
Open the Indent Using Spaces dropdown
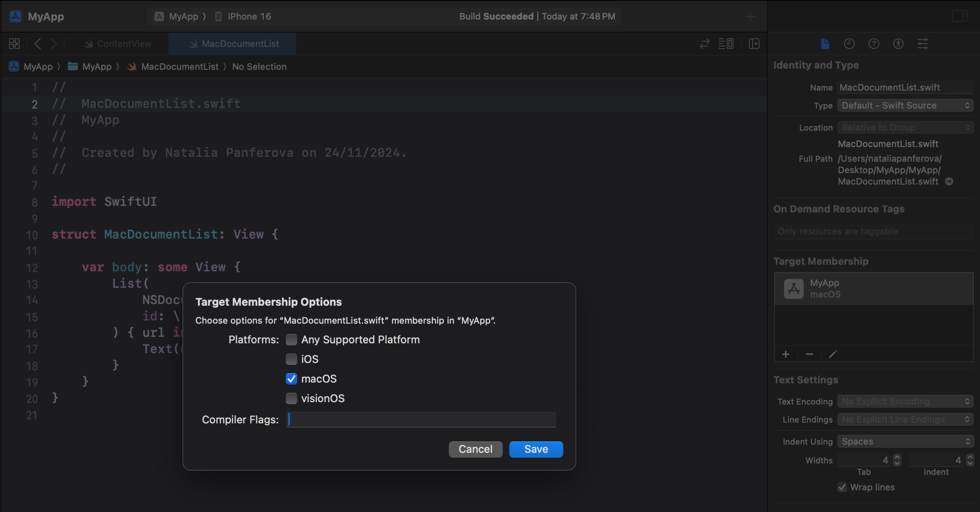point(905,441)
